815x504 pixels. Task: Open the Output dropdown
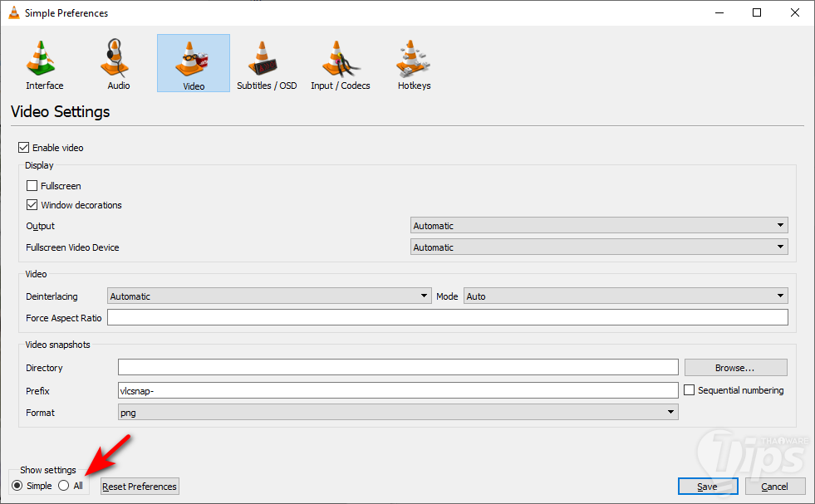(599, 226)
